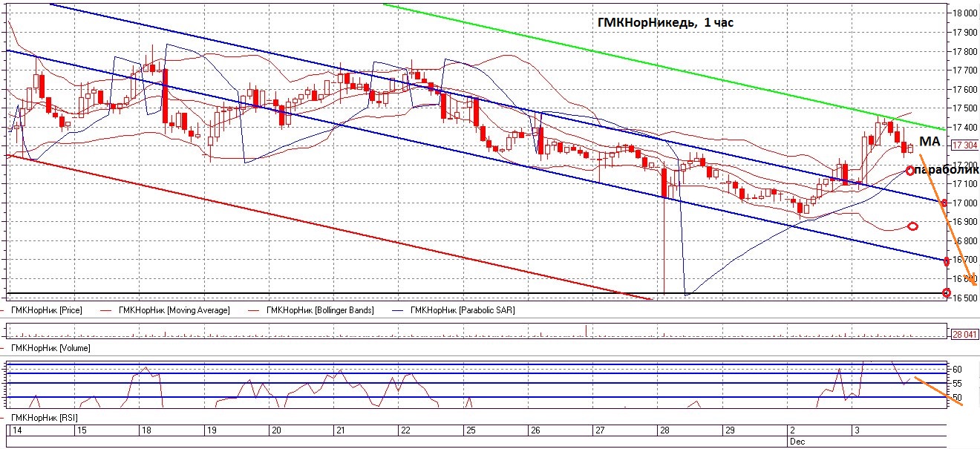Click the ГМКНорНик [Price] legend entry
The width and height of the screenshot is (980, 449).
[x=45, y=309]
